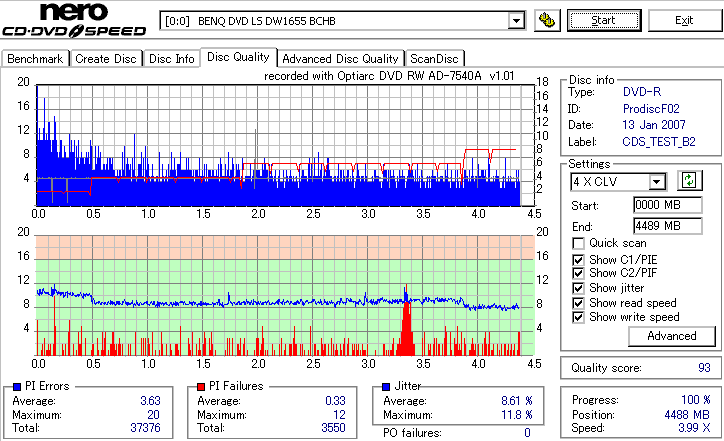Click the End field showing 4489 MB
This screenshot has height=441, width=724.
(668, 226)
